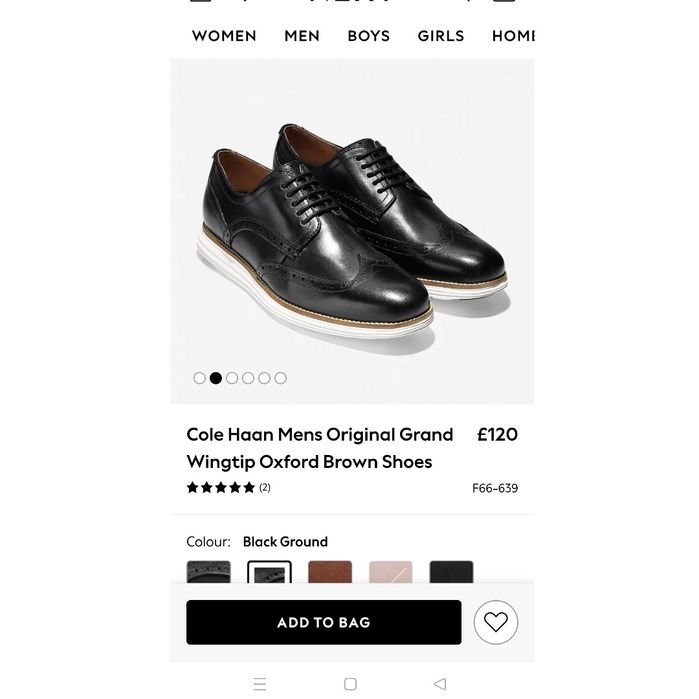Choose the pale pink colour swatch
The height and width of the screenshot is (699, 699).
click(x=390, y=572)
